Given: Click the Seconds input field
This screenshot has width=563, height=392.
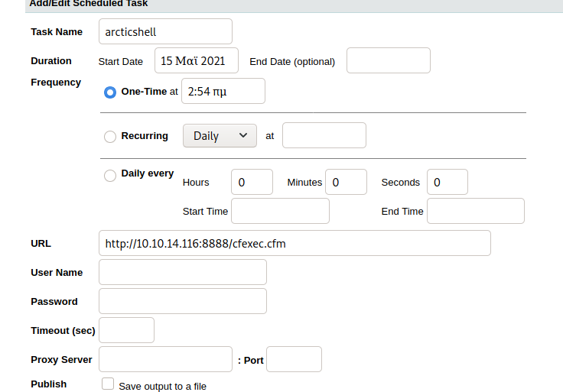Looking at the screenshot, I should click(x=447, y=182).
